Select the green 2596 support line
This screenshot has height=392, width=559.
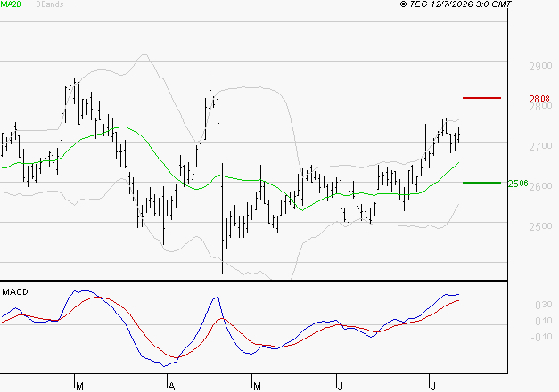481,183
